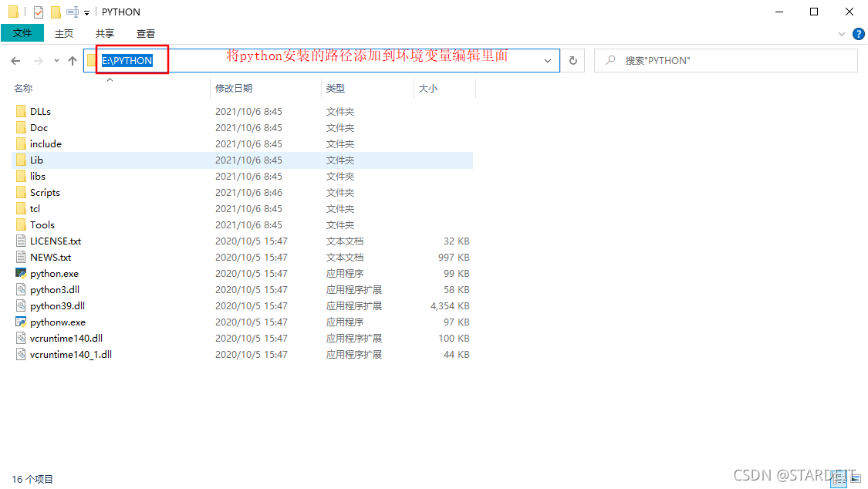The image size is (868, 489).
Task: Select the folder name Scripts
Action: (45, 193)
